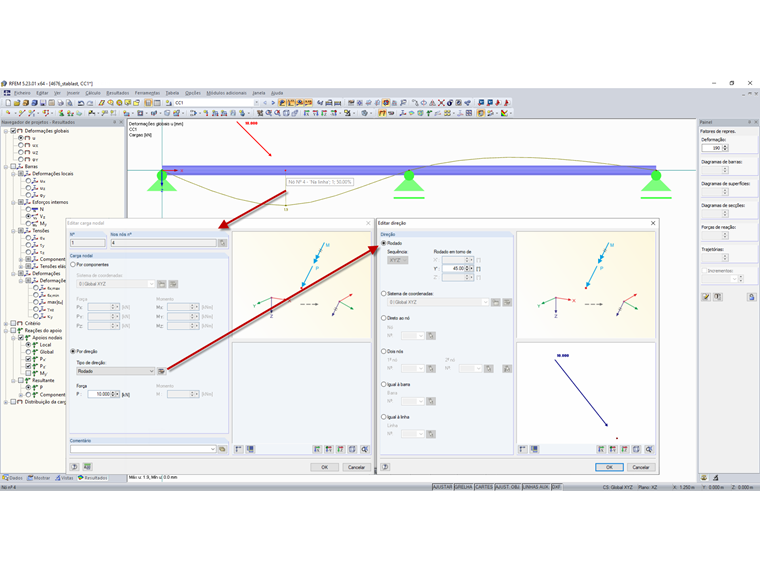Click help icon in Editar direção dialog
The height and width of the screenshot is (570, 760).
pos(385,467)
